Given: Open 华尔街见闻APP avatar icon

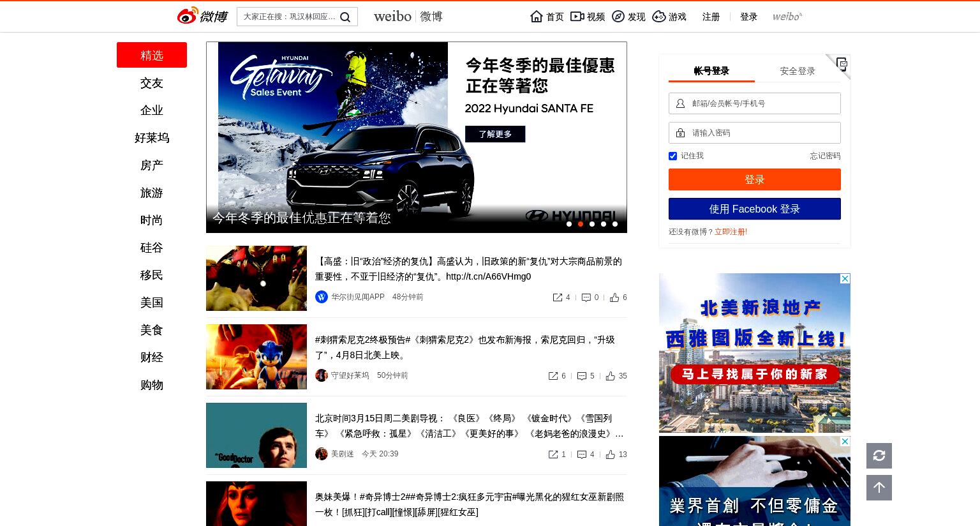Looking at the screenshot, I should (x=322, y=297).
